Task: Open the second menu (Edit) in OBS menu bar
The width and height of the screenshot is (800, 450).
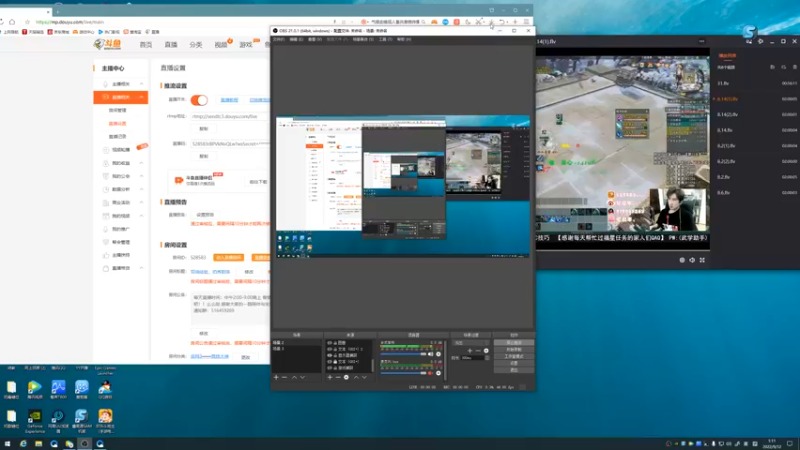Action: click(x=296, y=39)
